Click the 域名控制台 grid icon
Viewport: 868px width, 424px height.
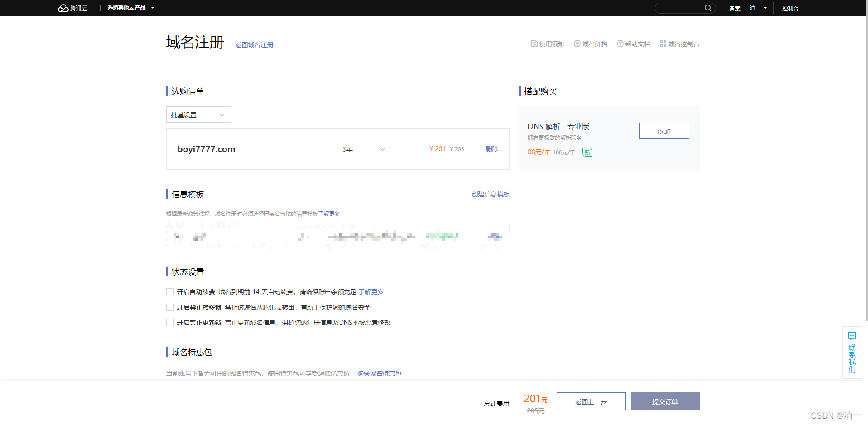tap(663, 43)
